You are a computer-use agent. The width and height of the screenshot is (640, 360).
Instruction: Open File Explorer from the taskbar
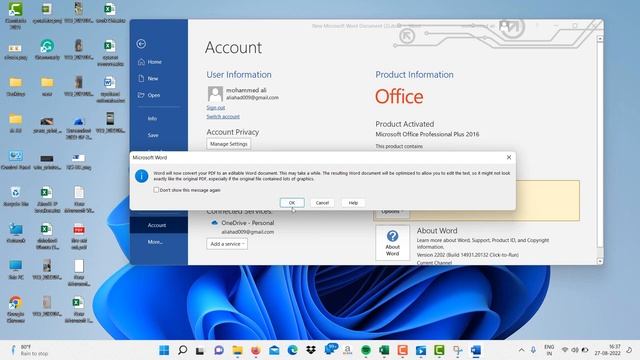237,350
